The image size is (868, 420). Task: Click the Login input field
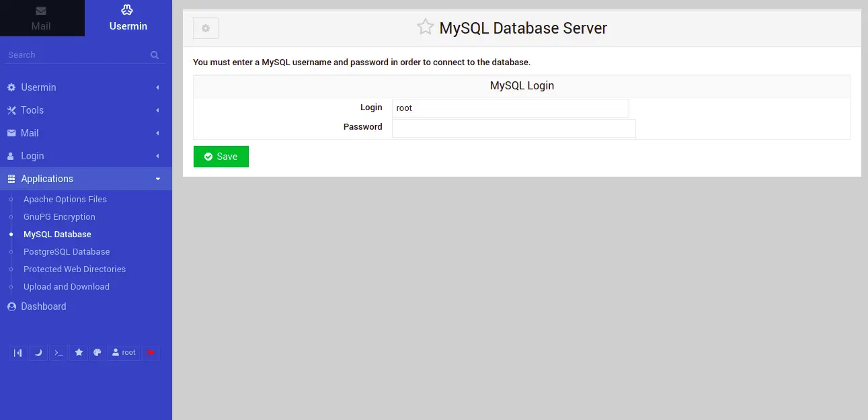click(x=510, y=108)
